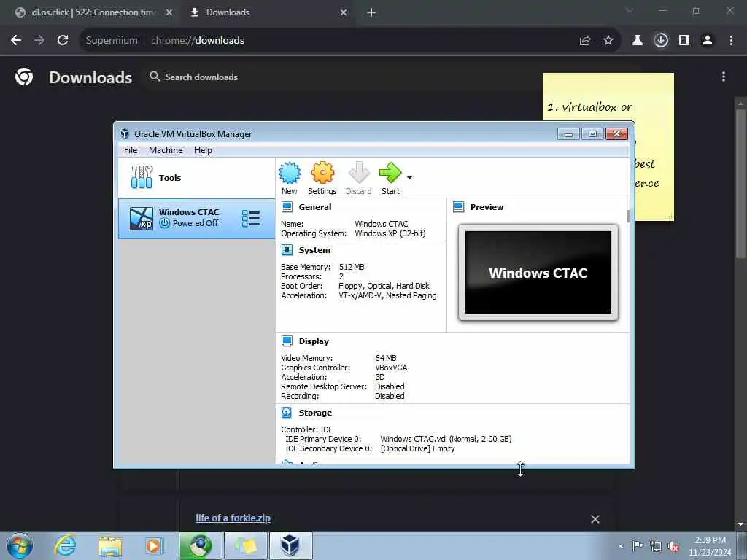Open the Help menu in VirtualBox
This screenshot has height=560, width=747.
pos(203,150)
